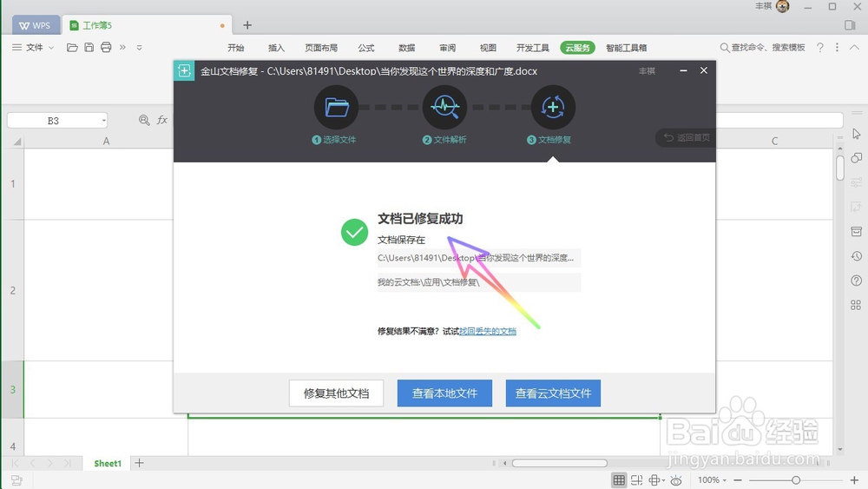Expand more quick access tools chevron
Viewport: 868px width, 489px height.
(123, 48)
